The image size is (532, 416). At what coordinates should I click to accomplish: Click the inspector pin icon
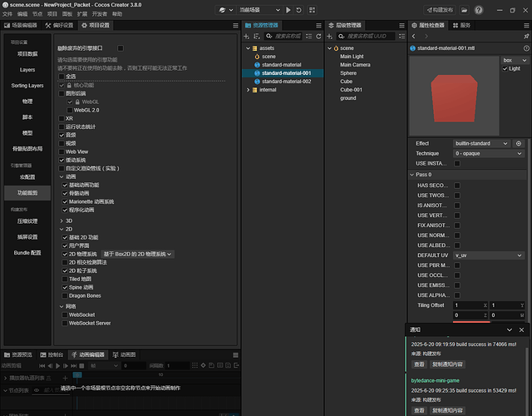(x=526, y=36)
